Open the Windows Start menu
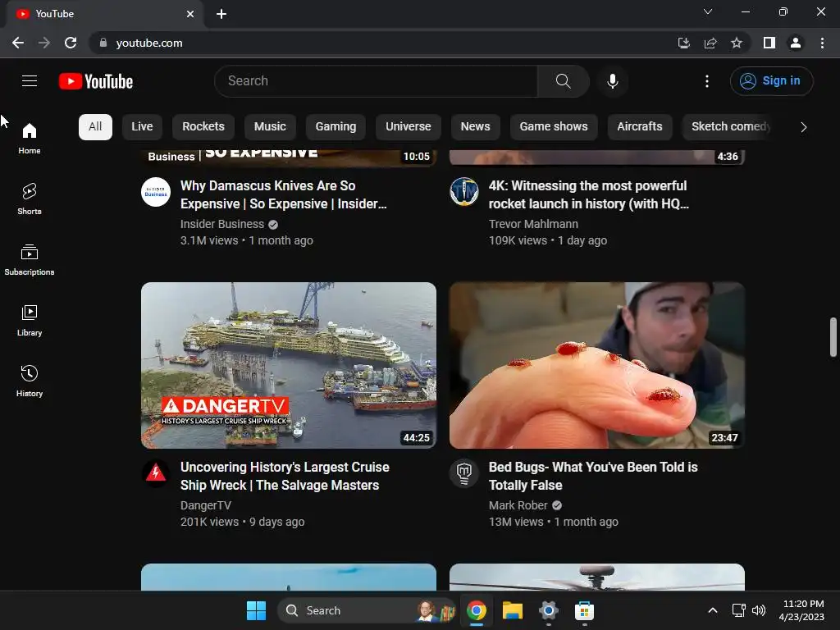Image resolution: width=840 pixels, height=630 pixels. point(256,610)
